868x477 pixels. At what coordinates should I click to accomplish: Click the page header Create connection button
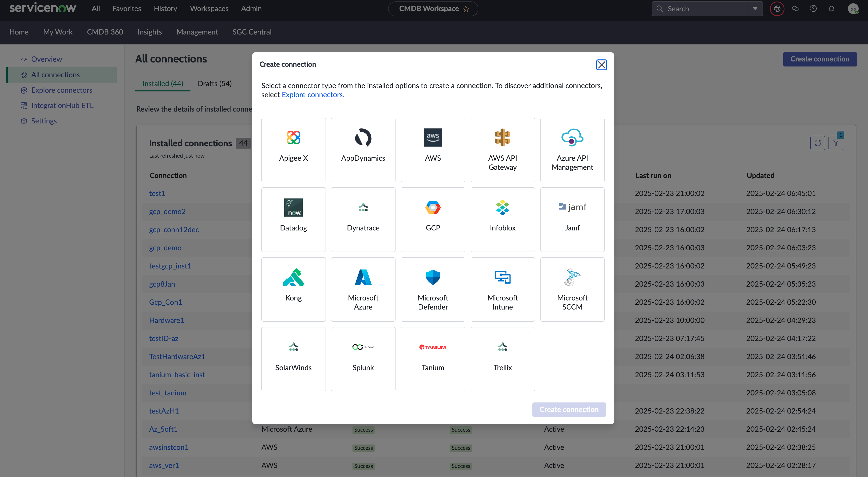819,59
